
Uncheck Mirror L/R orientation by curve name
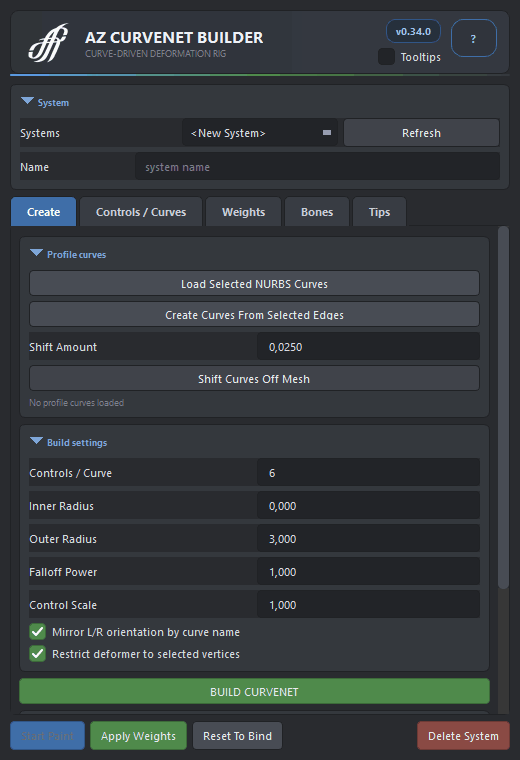[38, 632]
